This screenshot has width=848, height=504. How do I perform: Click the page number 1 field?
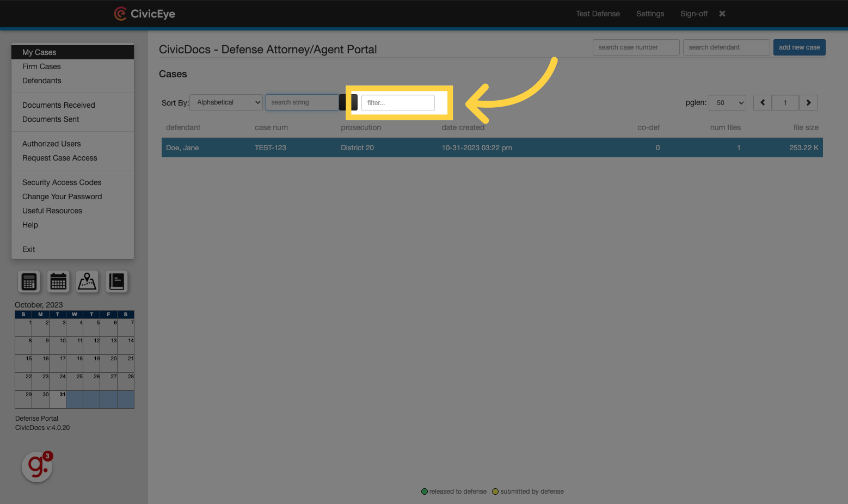tap(785, 103)
